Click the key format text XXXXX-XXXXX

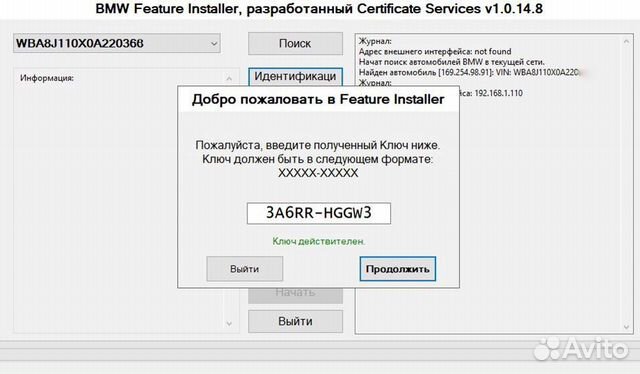(x=318, y=173)
